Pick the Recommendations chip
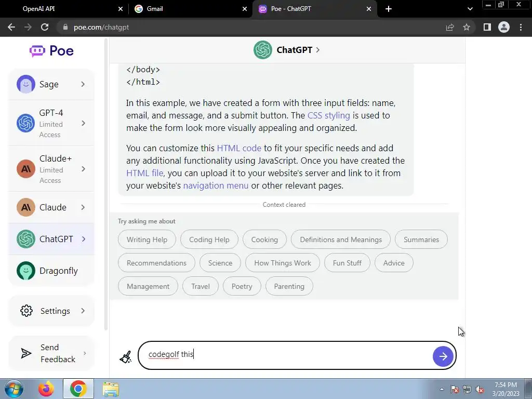The height and width of the screenshot is (399, 532). (156, 263)
